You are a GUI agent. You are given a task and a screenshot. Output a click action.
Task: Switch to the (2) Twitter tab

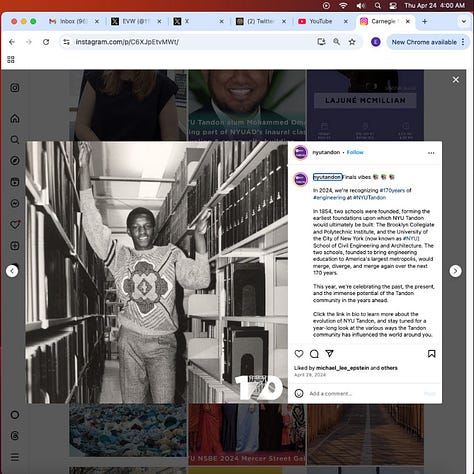point(260,21)
